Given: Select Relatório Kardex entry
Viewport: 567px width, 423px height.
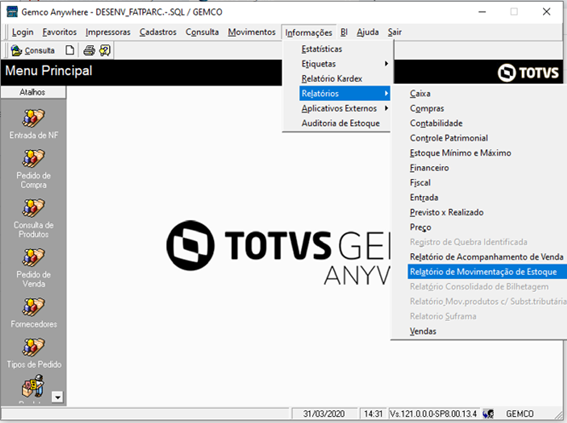Looking at the screenshot, I should [x=332, y=78].
